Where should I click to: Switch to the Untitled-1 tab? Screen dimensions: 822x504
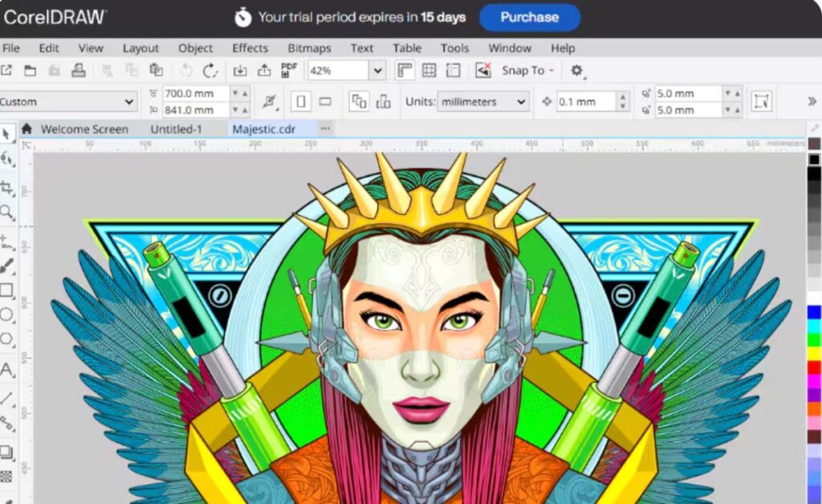pyautogui.click(x=176, y=129)
